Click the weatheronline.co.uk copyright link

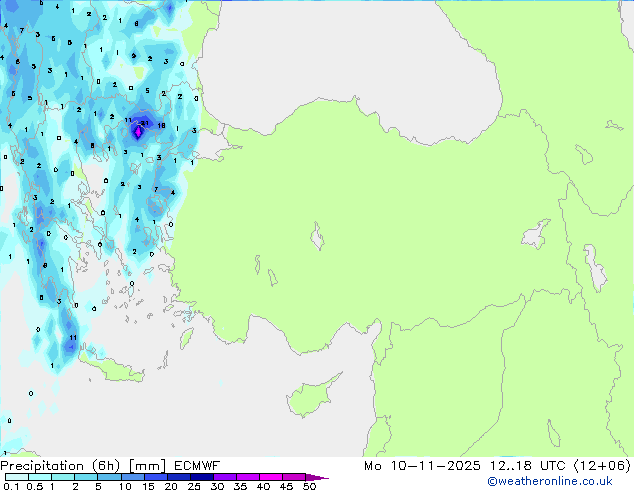[x=550, y=481]
